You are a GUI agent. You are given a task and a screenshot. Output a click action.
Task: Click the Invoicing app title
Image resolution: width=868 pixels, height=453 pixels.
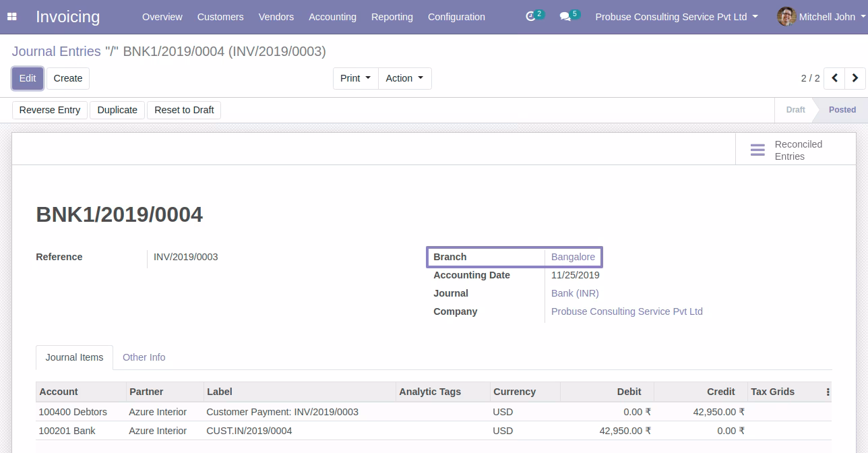[67, 17]
